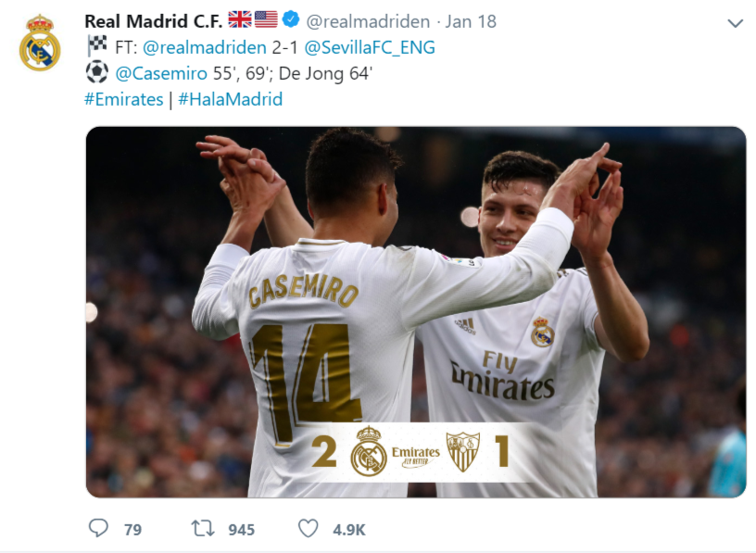
Task: Like the tweet with the heart icon
Action: tap(309, 528)
